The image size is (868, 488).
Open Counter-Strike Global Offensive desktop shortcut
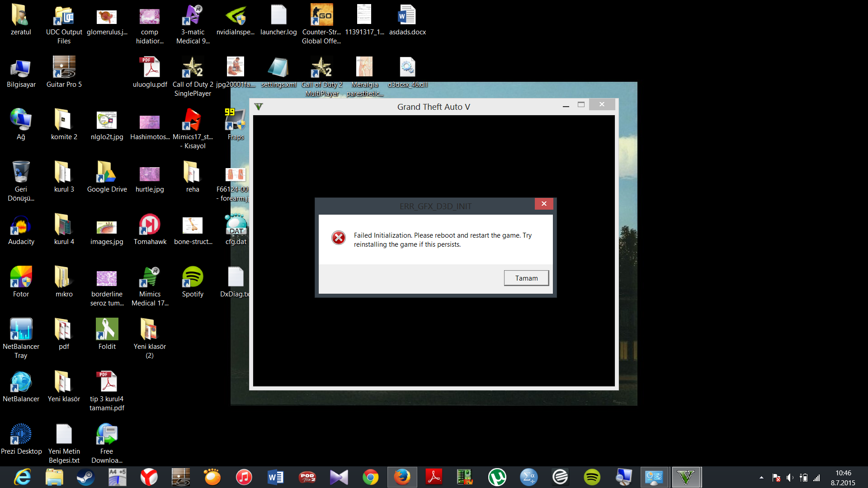click(321, 24)
